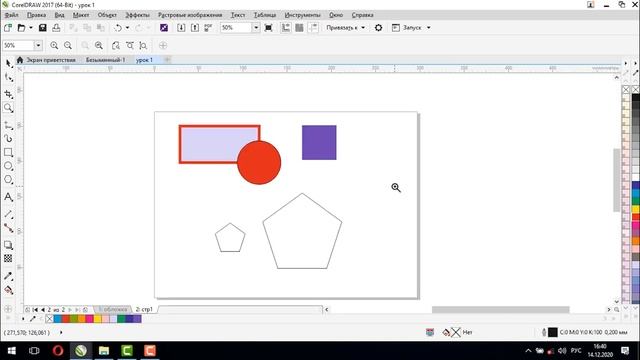Print the document
The height and width of the screenshot is (360, 640).
[x=56, y=28]
